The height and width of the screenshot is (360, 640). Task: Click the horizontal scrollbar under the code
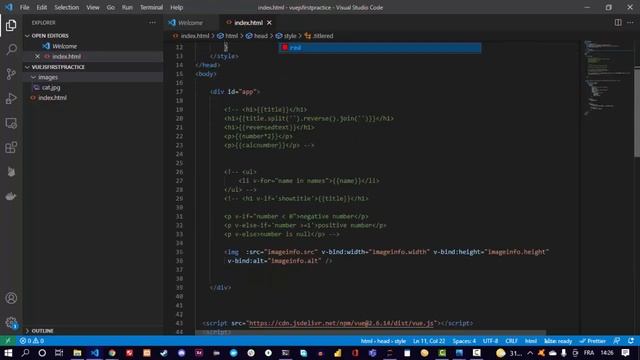[x=371, y=332]
